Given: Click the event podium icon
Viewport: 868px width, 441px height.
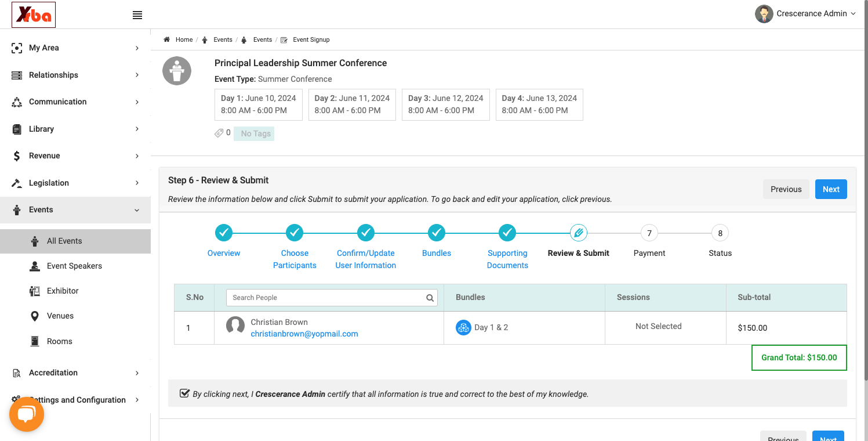Looking at the screenshot, I should pos(177,71).
